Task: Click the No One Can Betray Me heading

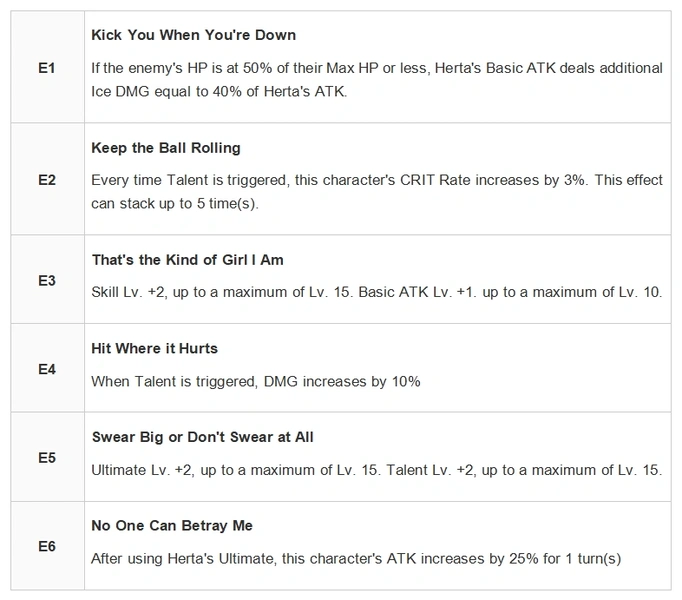Action: click(172, 526)
